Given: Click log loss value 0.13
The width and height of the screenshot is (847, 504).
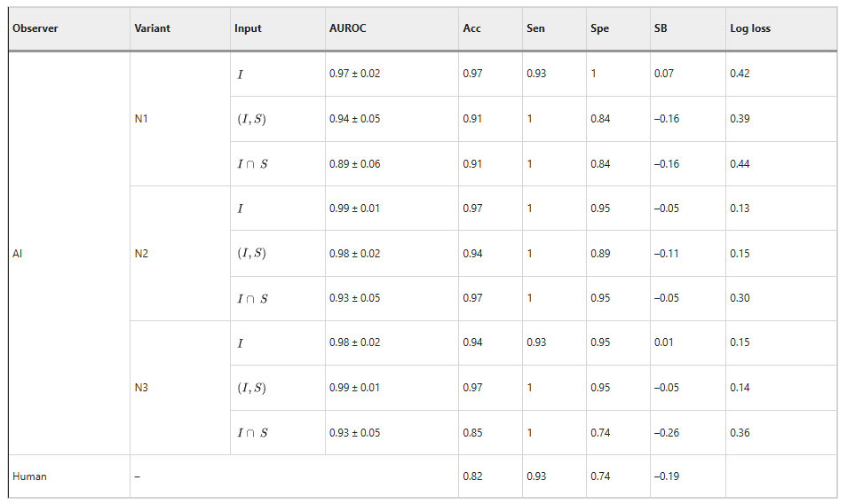Looking at the screenshot, I should [740, 209].
